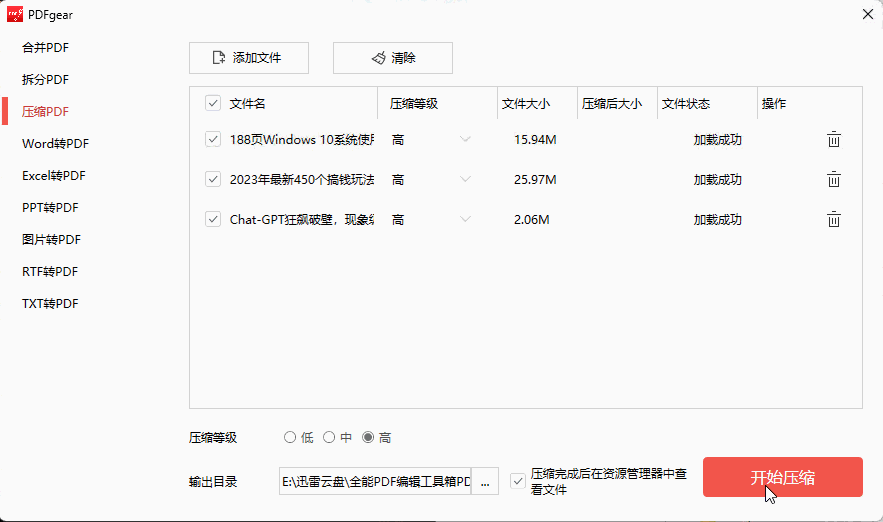This screenshot has height=522, width=883.
Task: Click the 压缩后大小 column header
Action: click(x=612, y=104)
